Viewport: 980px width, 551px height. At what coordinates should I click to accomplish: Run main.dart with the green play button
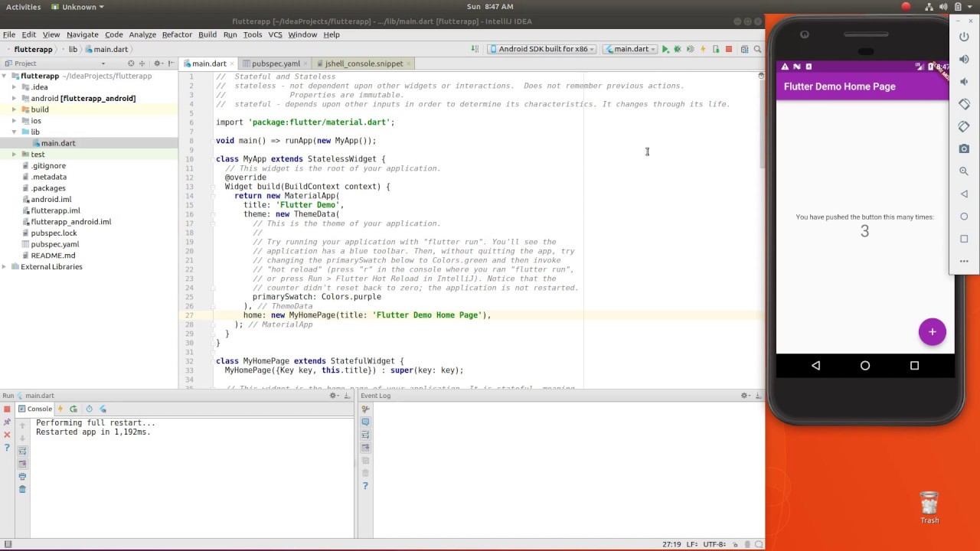coord(665,49)
